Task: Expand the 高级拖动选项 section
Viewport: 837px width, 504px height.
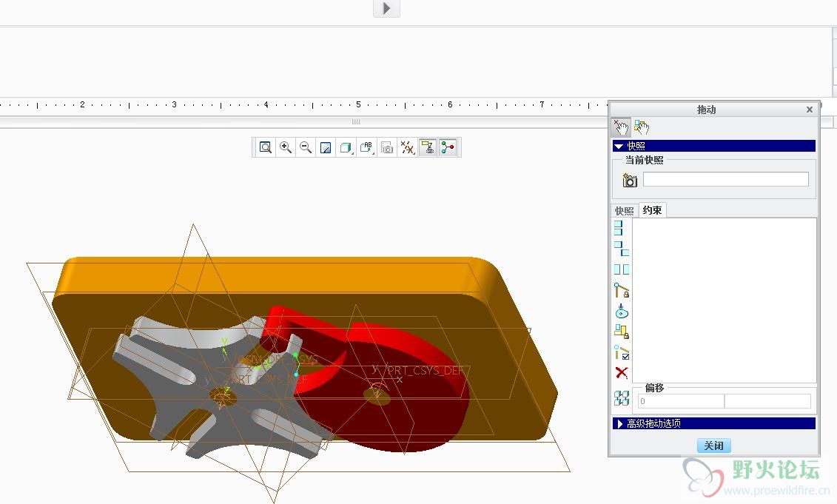Action: tap(713, 423)
